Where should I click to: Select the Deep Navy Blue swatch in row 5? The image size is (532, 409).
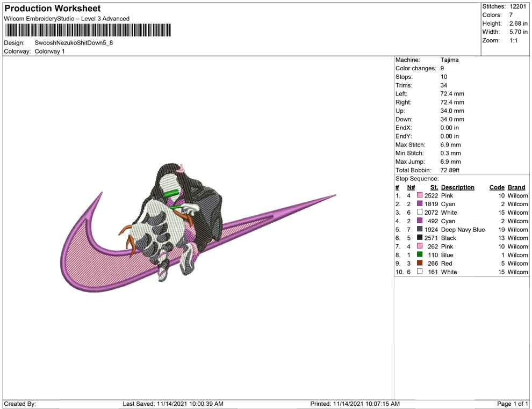point(420,229)
